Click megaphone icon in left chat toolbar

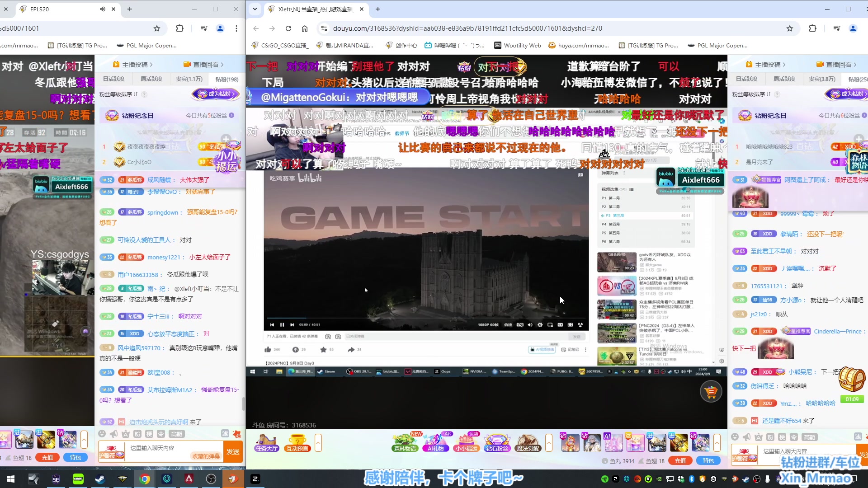tap(113, 434)
